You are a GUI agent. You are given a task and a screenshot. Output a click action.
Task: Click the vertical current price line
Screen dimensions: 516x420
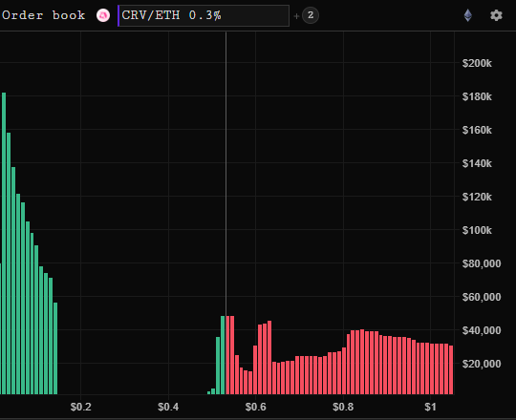[x=226, y=174]
